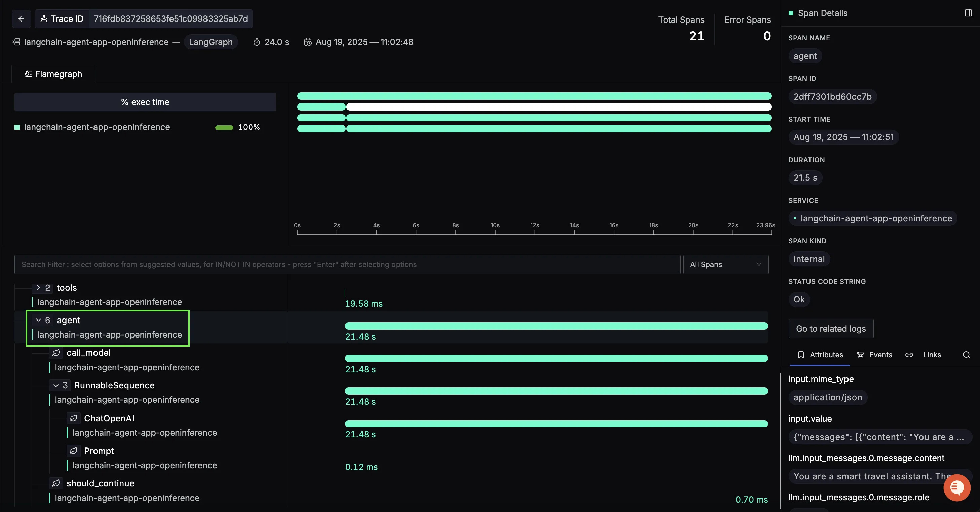Switch to the Links tab
Screen dimensions: 980x512
point(931,355)
